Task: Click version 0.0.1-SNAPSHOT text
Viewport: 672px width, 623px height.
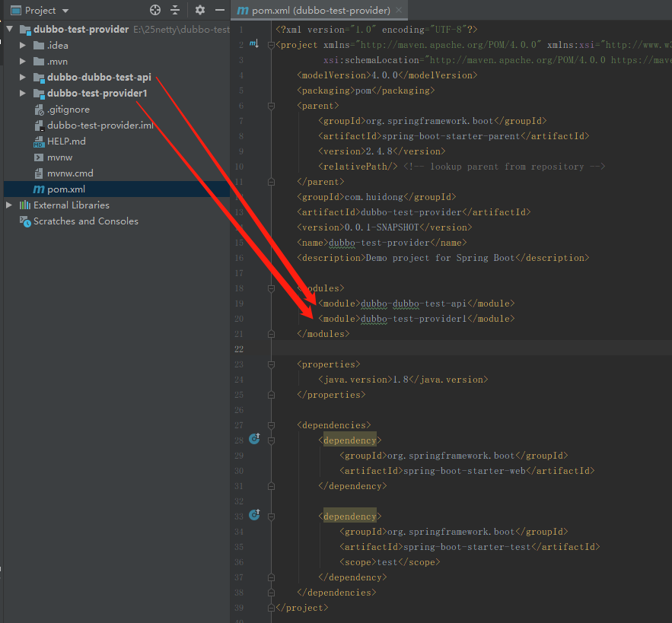Action: [381, 227]
